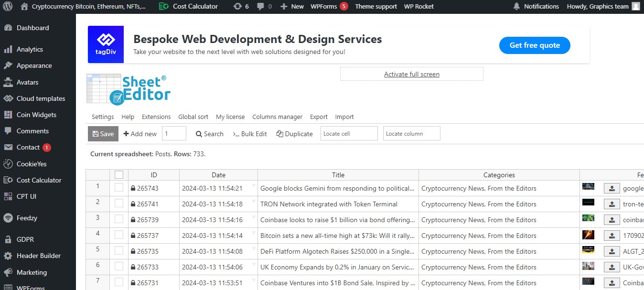Open the Export menu item
Viewport: 644px width, 290px height.
(x=319, y=117)
